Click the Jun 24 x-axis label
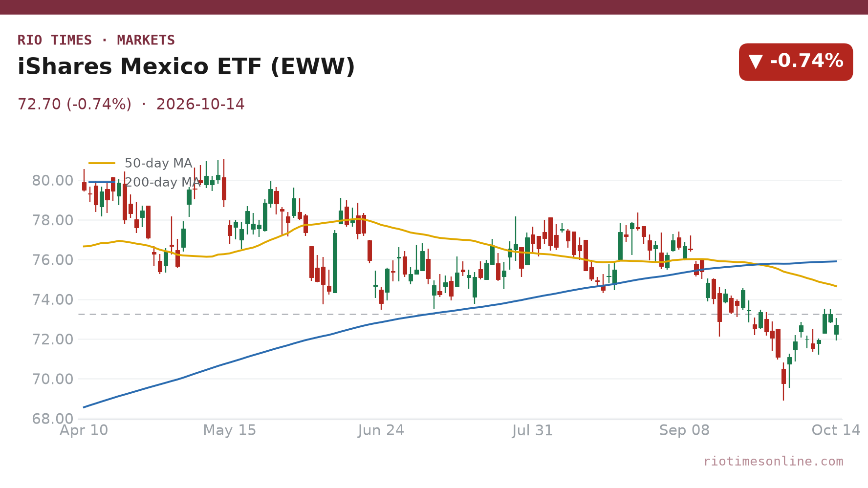Viewport: 868px width, 488px height. 381,430
